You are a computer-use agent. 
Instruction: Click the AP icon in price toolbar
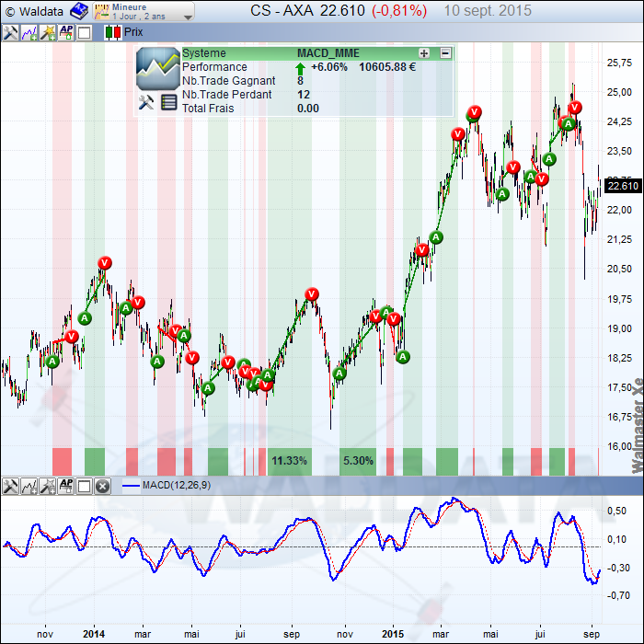pyautogui.click(x=66, y=32)
